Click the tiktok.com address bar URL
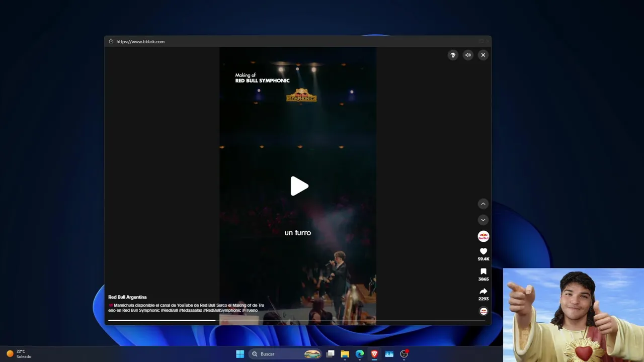This screenshot has width=644, height=362. 140,42
